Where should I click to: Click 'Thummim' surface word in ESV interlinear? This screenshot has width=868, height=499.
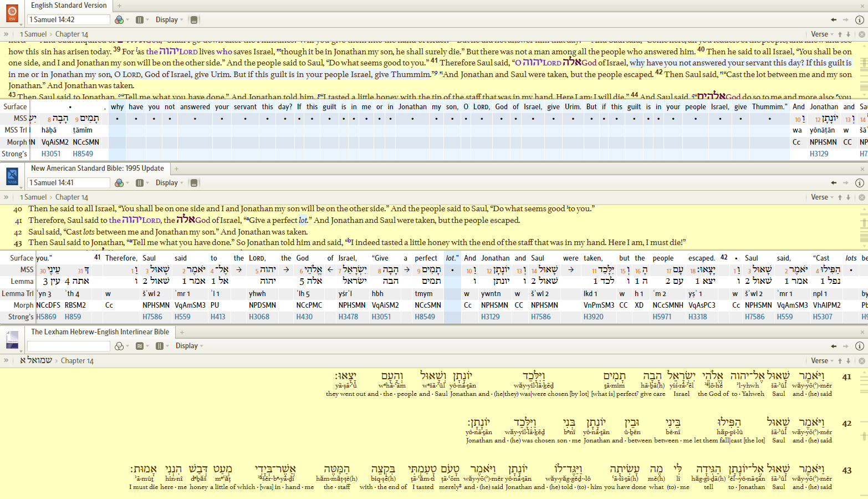769,107
